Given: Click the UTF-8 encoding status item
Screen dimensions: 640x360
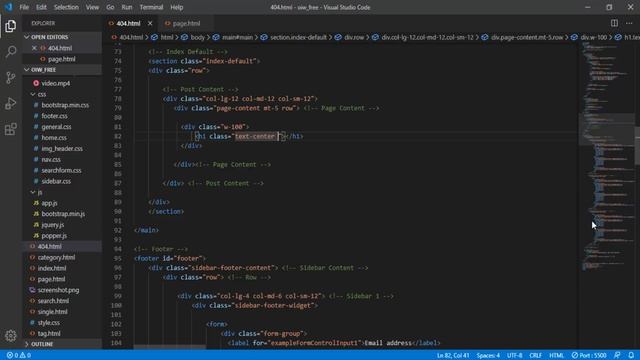Looking at the screenshot, I should click(x=515, y=355).
